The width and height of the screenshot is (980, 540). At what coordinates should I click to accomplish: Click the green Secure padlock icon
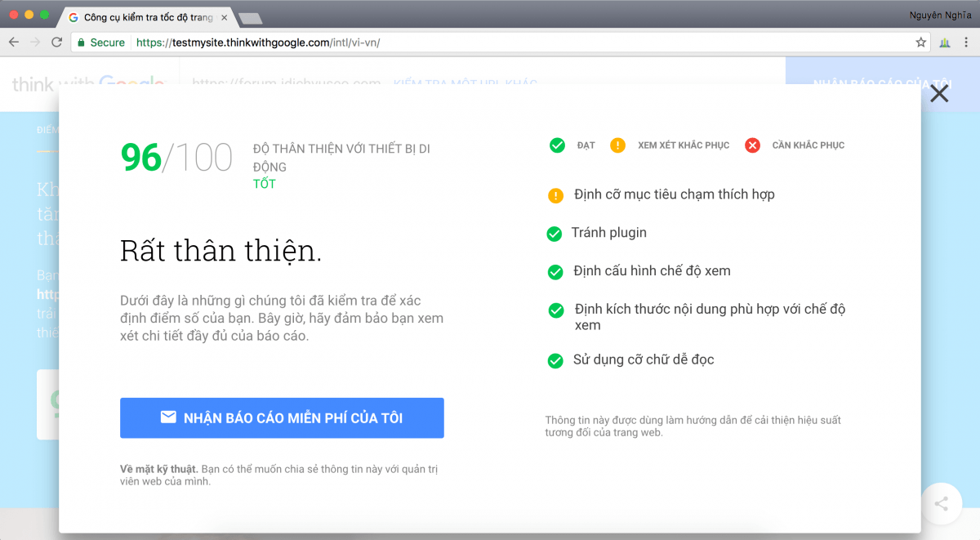81,42
